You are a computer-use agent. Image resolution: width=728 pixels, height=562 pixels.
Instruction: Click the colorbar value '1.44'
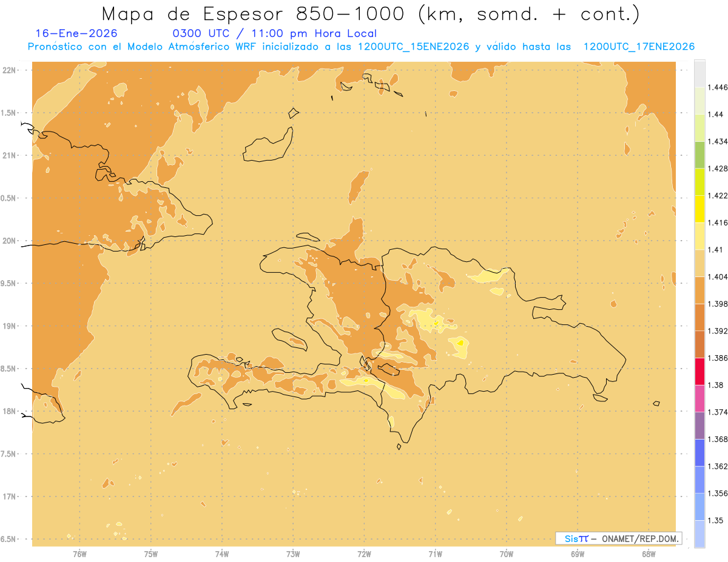coord(715,115)
